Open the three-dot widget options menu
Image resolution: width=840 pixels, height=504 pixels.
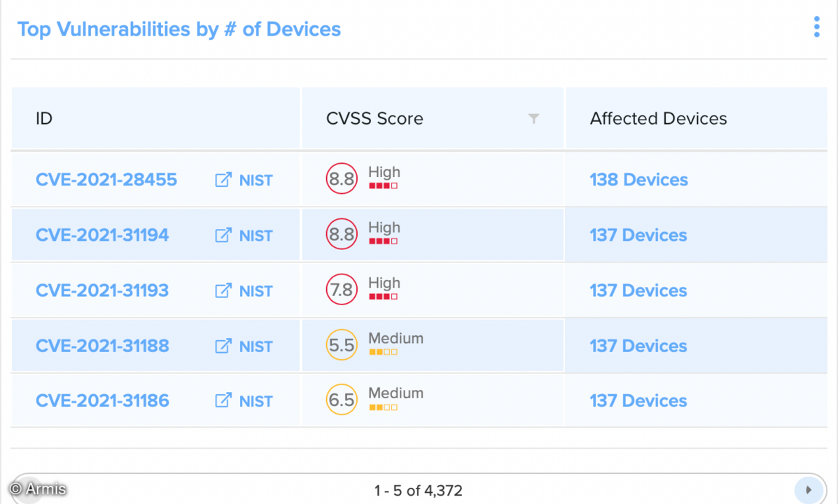coord(816,27)
